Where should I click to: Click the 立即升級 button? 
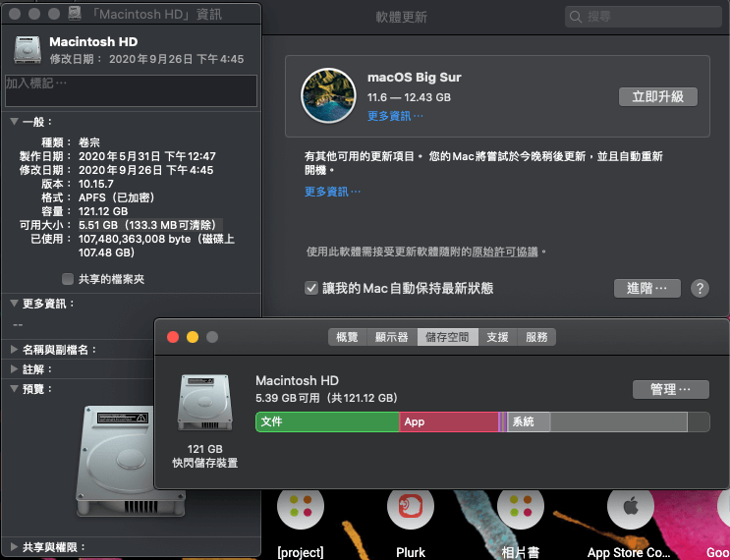(x=657, y=96)
